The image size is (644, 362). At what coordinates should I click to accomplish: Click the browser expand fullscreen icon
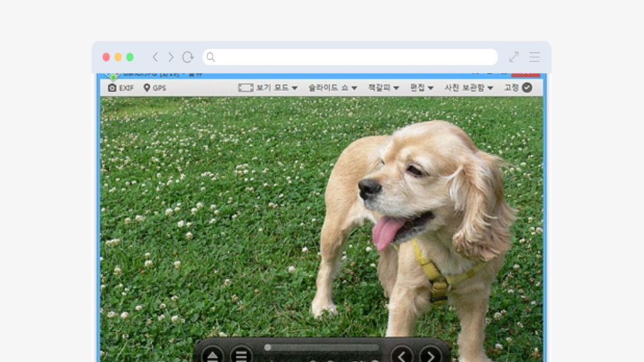click(x=514, y=57)
